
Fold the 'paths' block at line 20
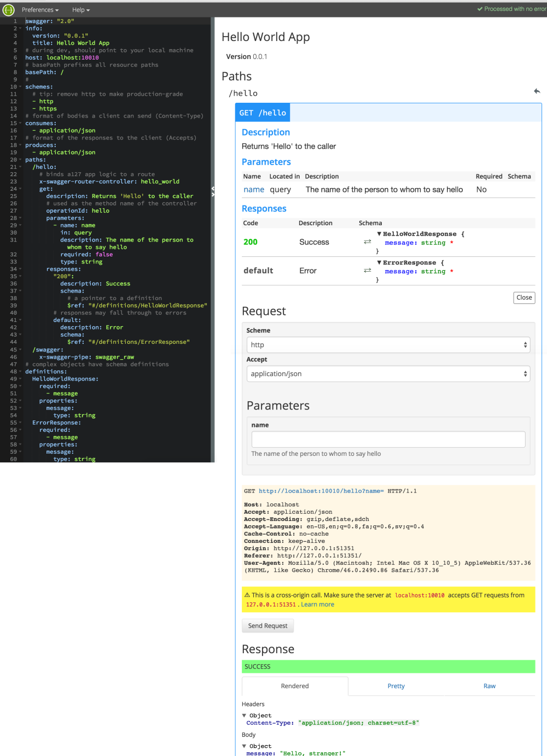tap(20, 160)
